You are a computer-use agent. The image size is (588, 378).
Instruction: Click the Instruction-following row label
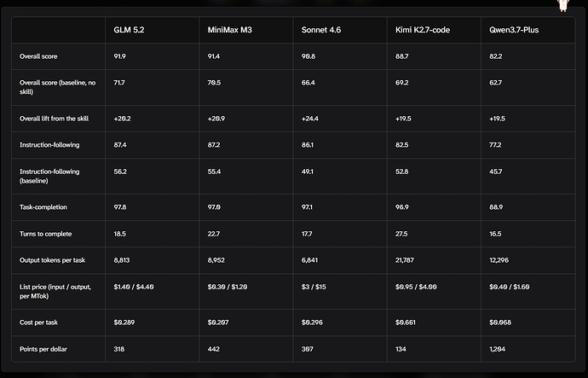coord(49,145)
